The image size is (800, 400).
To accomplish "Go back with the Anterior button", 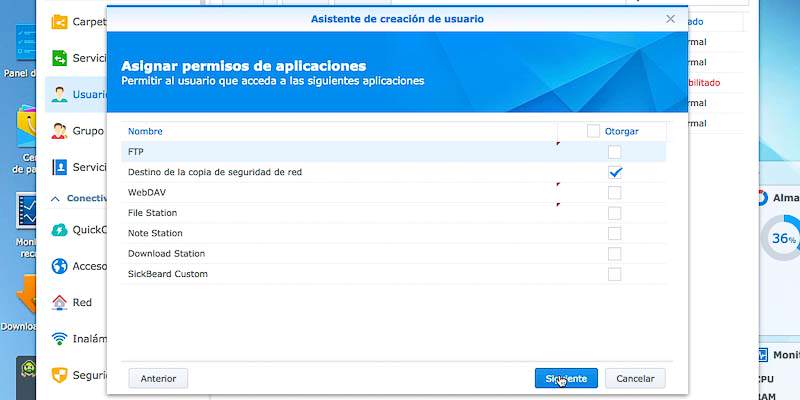I will click(158, 379).
